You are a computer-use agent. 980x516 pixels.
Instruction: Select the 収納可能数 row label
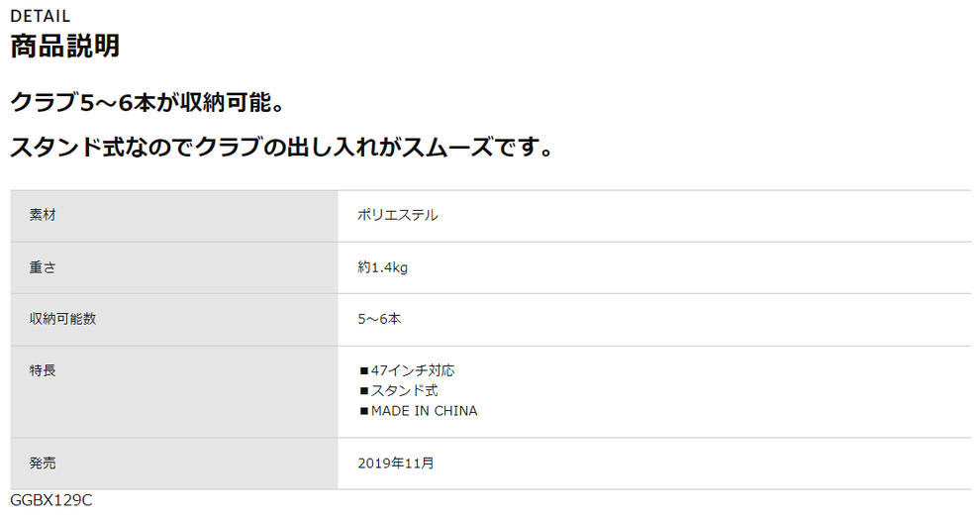tap(62, 318)
